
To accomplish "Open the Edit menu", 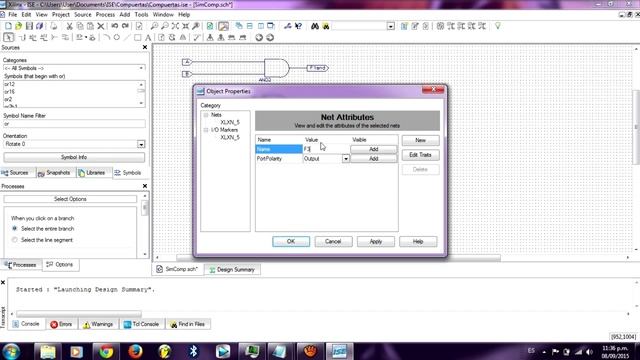I will pyautogui.click(x=26, y=15).
